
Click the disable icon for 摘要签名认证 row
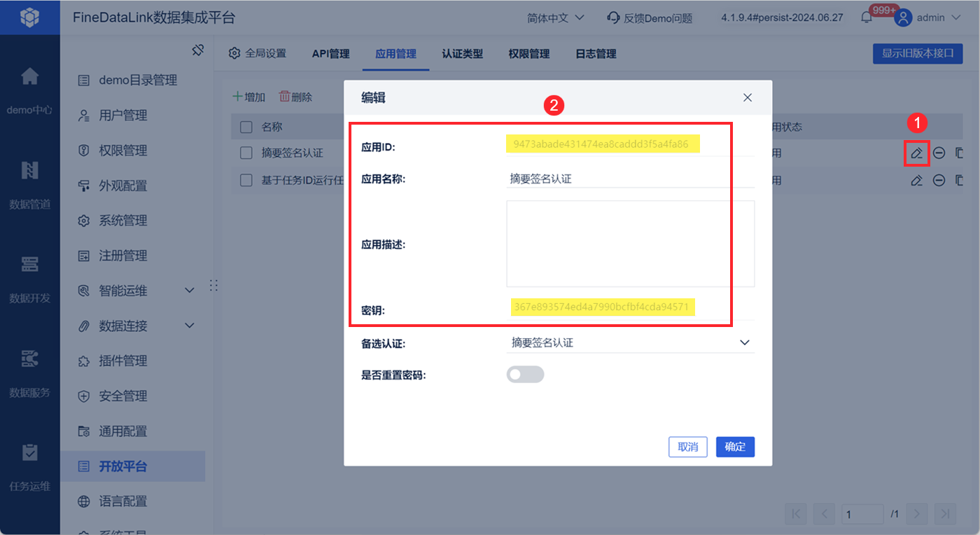pos(939,153)
